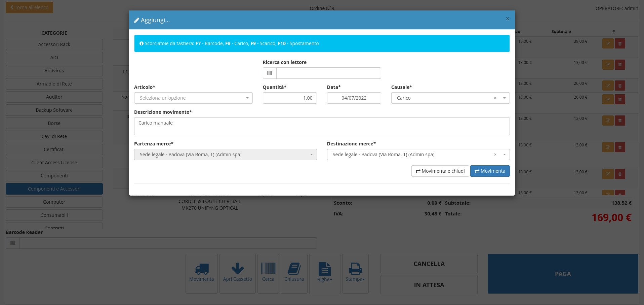Click the Cerca barcode icon

tap(268, 269)
